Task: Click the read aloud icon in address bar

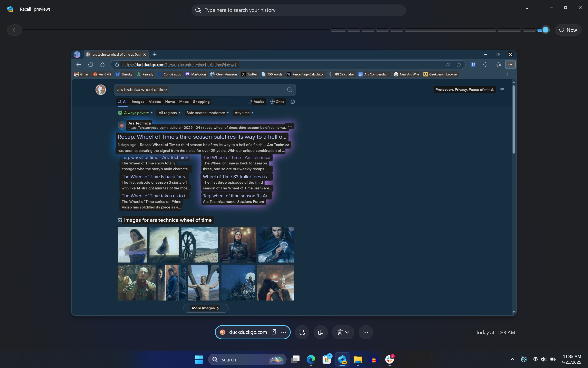Action: click(x=448, y=64)
